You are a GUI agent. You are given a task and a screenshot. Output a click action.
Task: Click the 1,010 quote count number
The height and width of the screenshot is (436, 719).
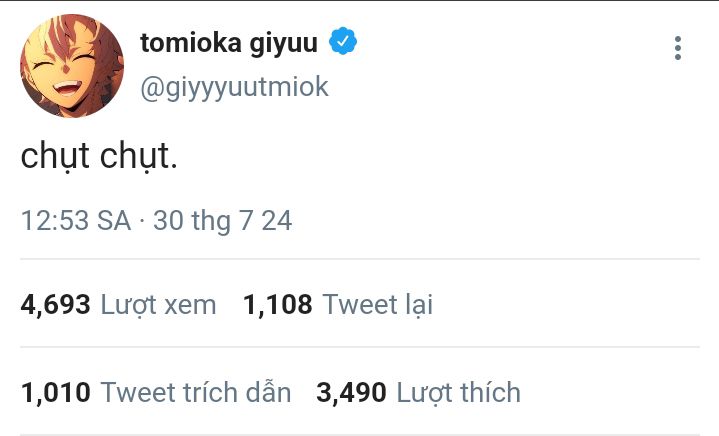point(55,392)
